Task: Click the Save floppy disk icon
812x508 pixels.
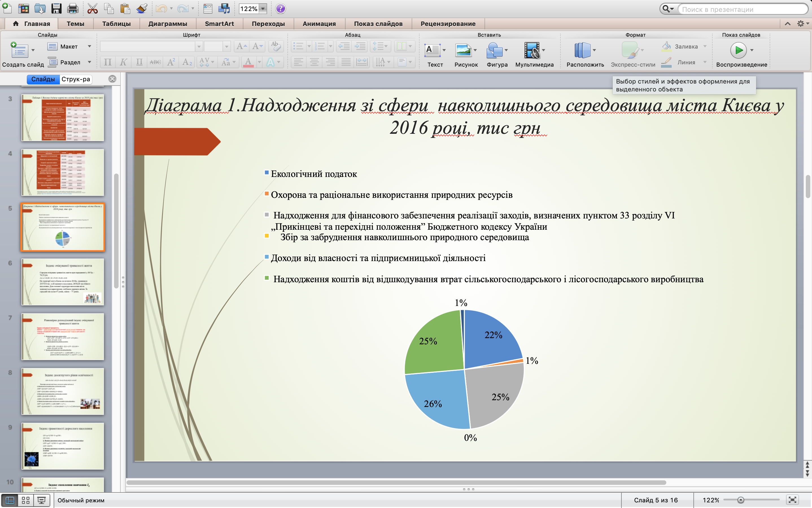Action: pyautogui.click(x=56, y=8)
